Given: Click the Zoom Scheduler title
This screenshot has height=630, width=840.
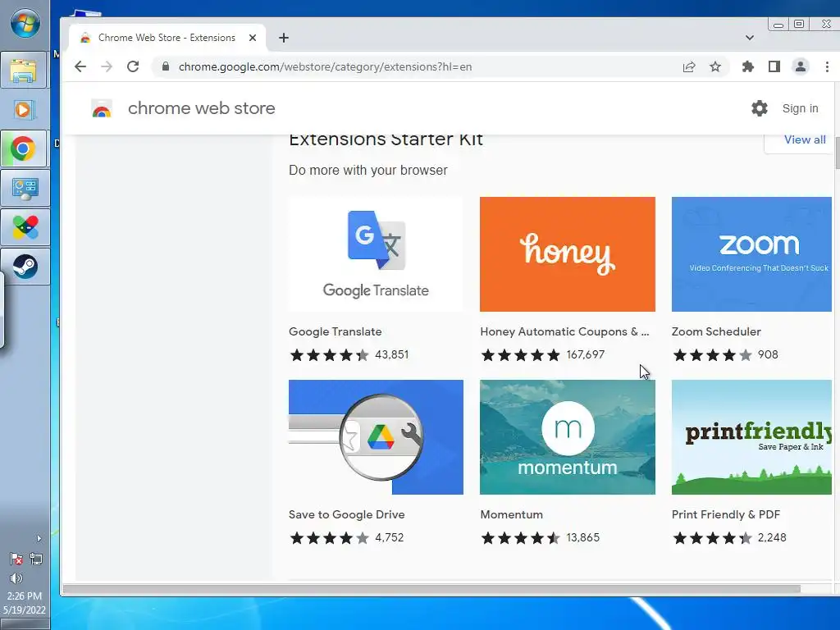Looking at the screenshot, I should tap(716, 331).
